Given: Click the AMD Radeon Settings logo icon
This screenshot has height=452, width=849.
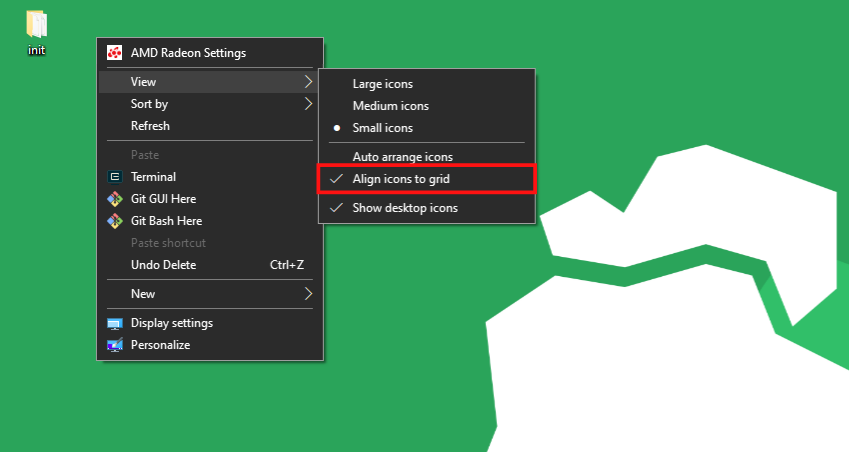Looking at the screenshot, I should click(114, 53).
